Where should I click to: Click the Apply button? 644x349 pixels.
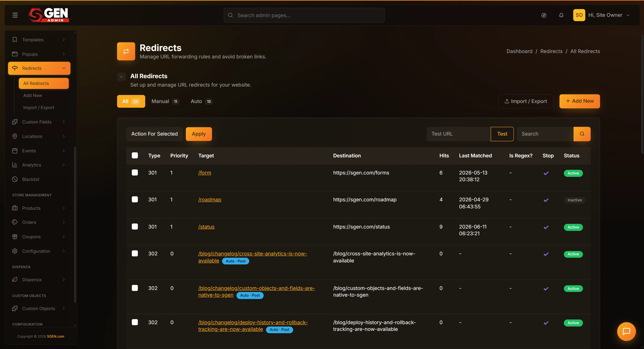click(199, 134)
